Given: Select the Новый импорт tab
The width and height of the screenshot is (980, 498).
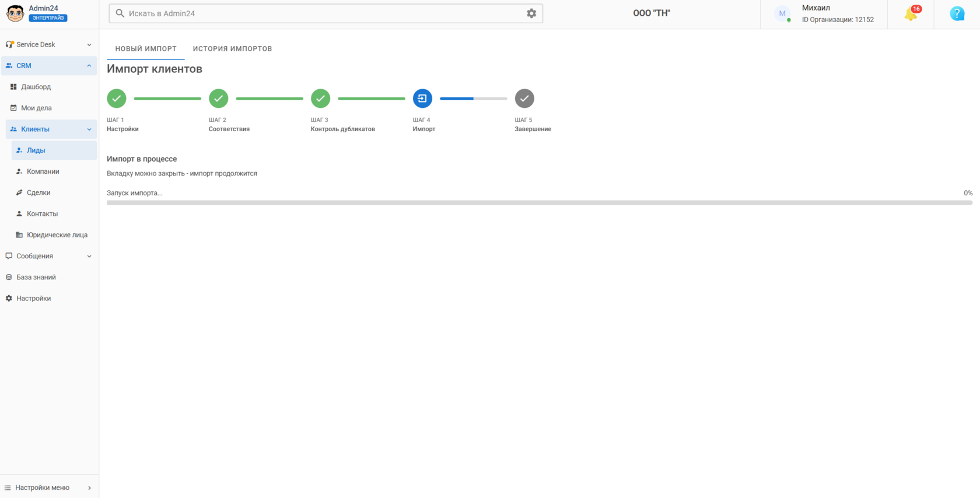Looking at the screenshot, I should [x=146, y=48].
